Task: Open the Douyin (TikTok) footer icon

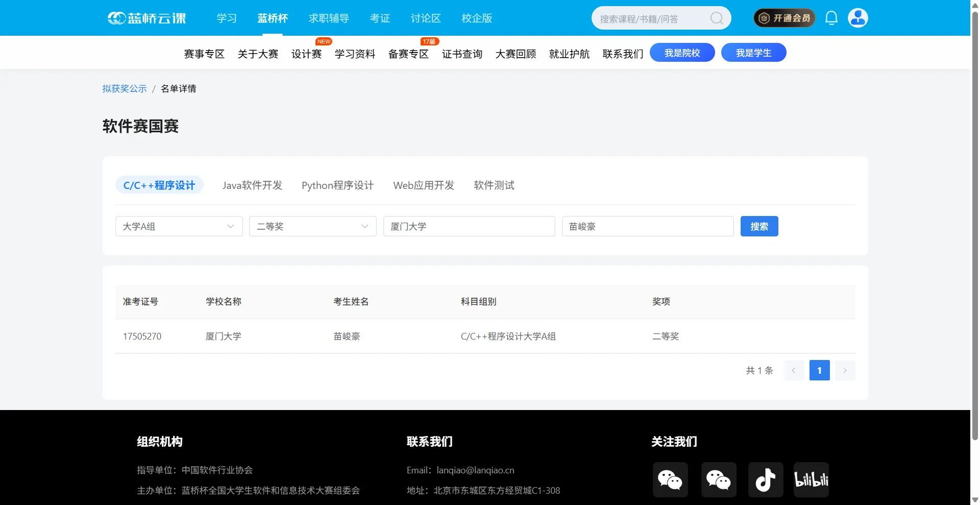Action: tap(766, 479)
